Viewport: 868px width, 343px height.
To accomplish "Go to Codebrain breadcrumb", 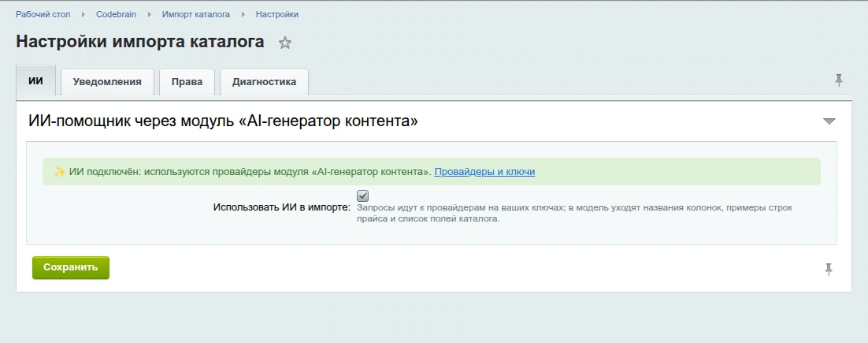I will coord(116,14).
